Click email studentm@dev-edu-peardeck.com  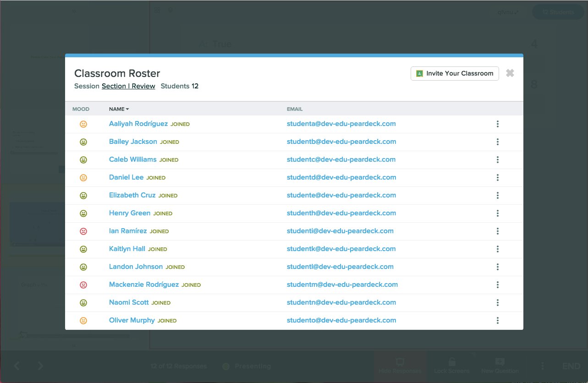pos(342,285)
